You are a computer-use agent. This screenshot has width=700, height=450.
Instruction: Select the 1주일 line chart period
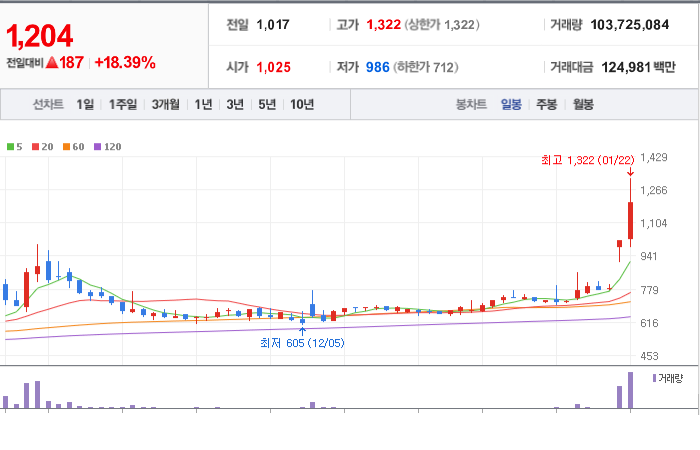[123, 104]
